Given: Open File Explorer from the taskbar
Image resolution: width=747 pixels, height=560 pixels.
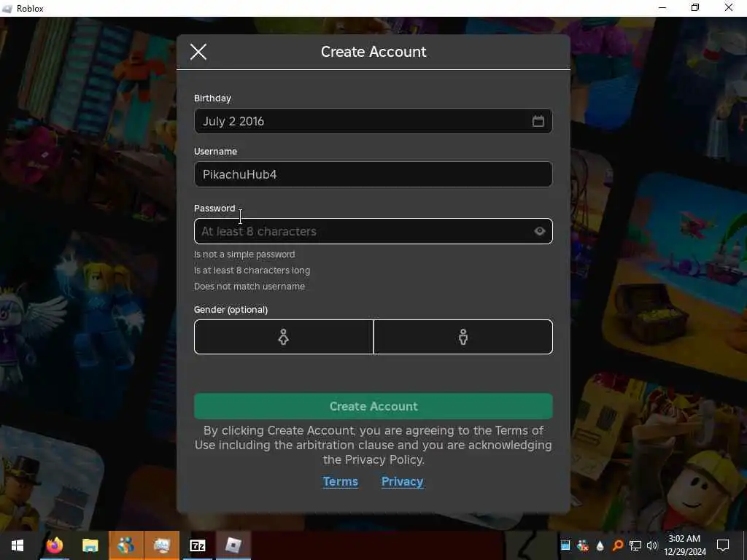Looking at the screenshot, I should 90,545.
